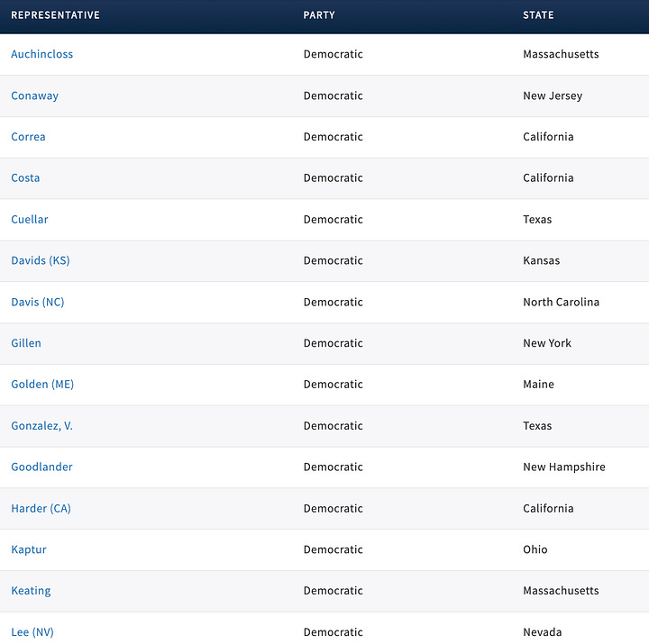Open the Correa representative link

[28, 137]
